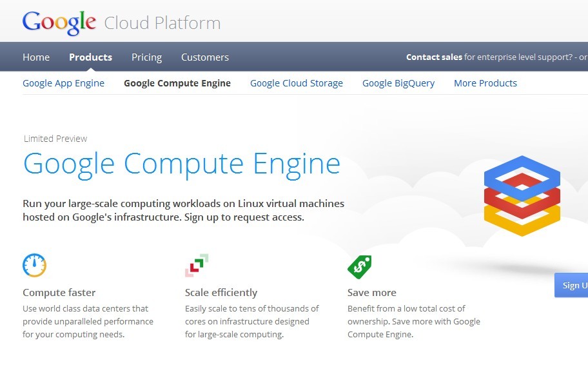
Task: Click the scaling arrows icon above Scale efficiently
Action: 197,265
